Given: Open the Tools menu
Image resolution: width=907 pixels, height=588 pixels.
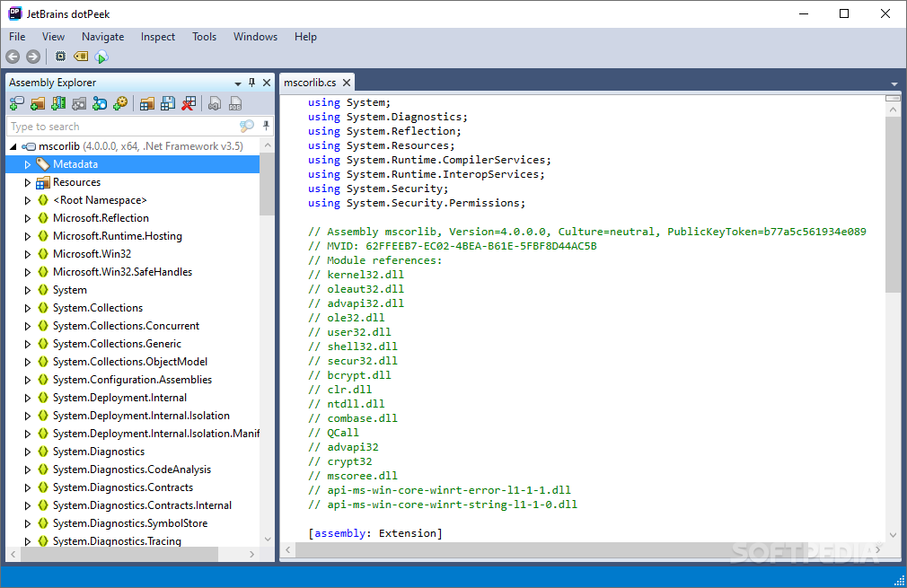Looking at the screenshot, I should tap(204, 37).
